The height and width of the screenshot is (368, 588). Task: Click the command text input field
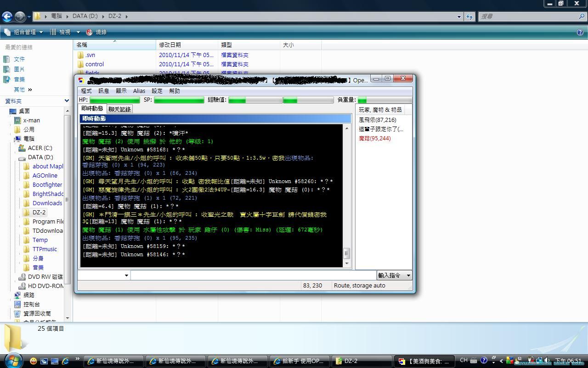click(x=253, y=275)
